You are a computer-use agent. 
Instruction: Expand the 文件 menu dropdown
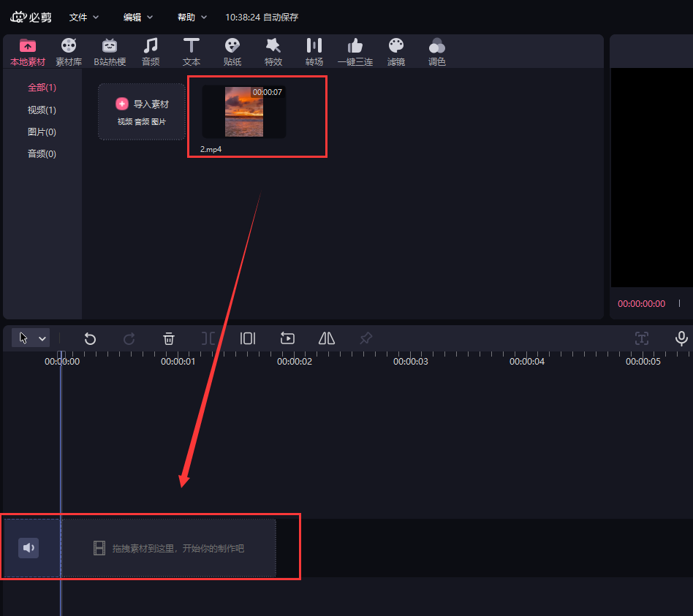click(83, 17)
